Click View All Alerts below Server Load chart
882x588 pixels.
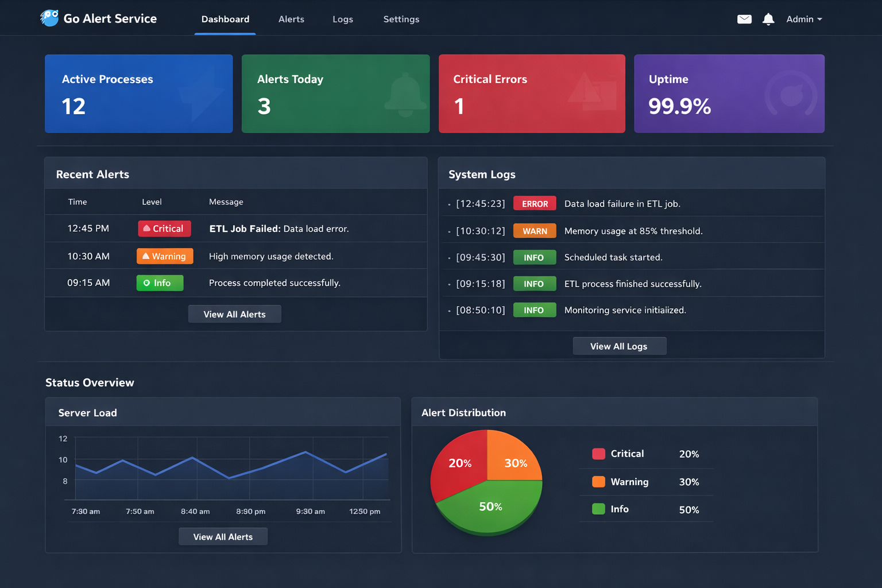[223, 537]
